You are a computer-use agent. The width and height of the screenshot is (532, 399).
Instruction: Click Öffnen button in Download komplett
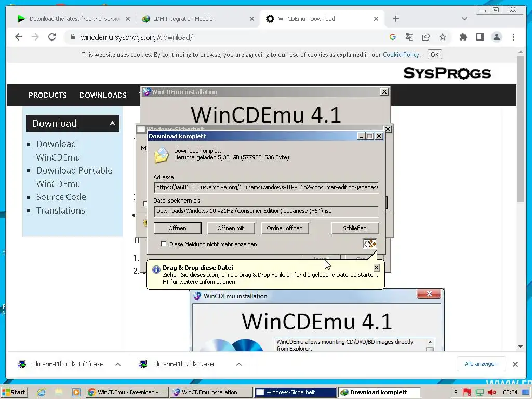click(178, 228)
